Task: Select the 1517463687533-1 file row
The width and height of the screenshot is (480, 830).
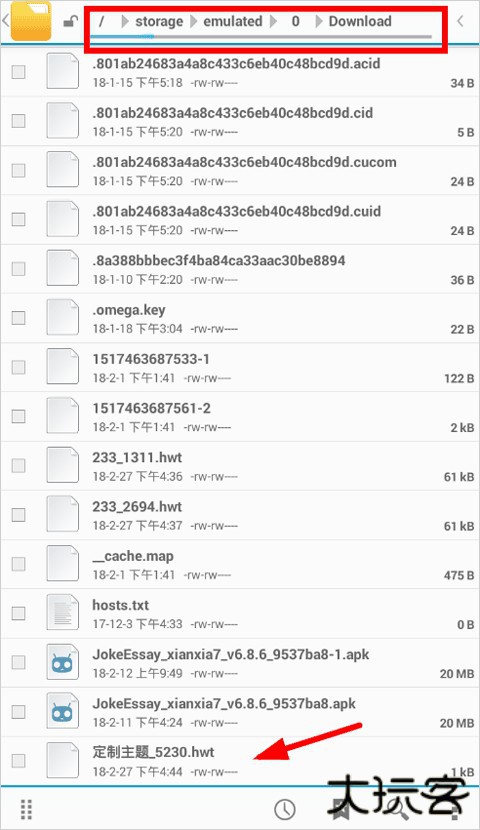Action: pos(240,367)
